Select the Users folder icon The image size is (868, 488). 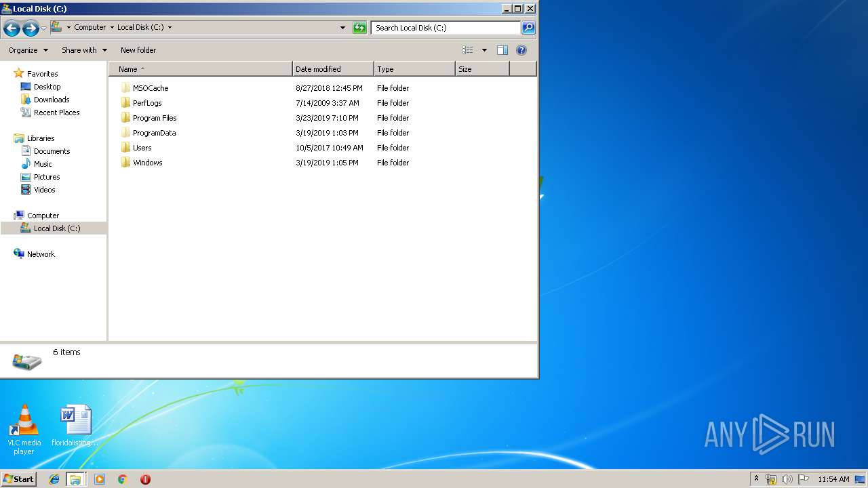click(x=125, y=148)
